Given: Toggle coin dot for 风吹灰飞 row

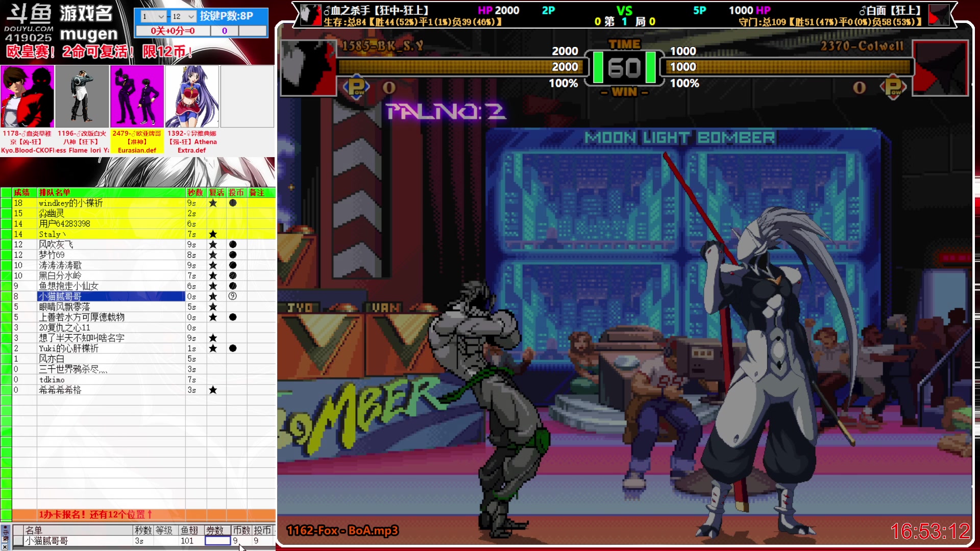Looking at the screenshot, I should [233, 244].
